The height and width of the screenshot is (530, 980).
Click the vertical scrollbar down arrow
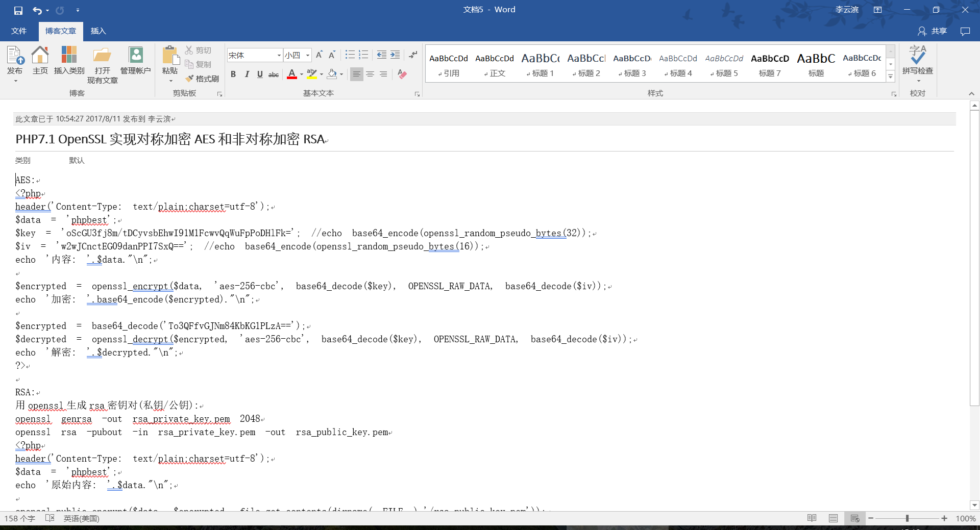974,506
